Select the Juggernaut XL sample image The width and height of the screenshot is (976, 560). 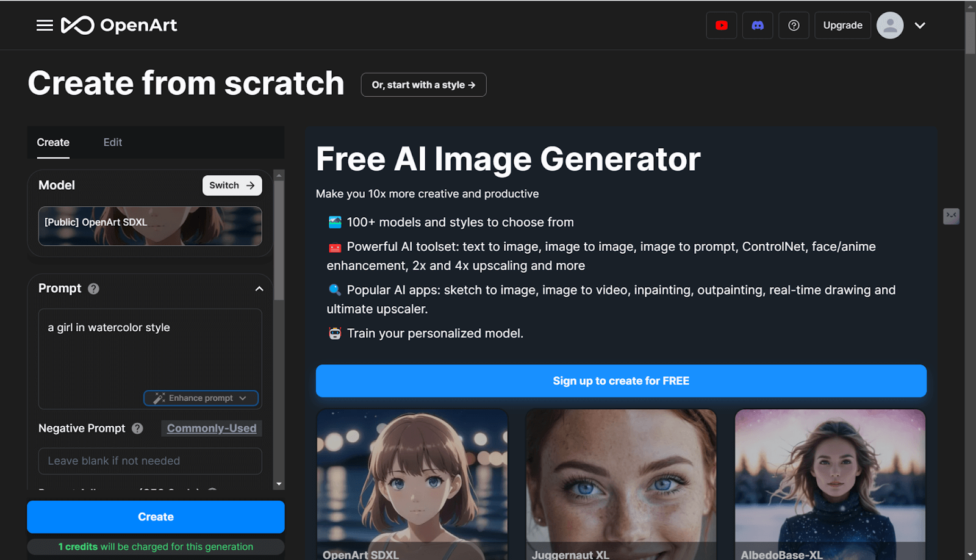[621, 484]
